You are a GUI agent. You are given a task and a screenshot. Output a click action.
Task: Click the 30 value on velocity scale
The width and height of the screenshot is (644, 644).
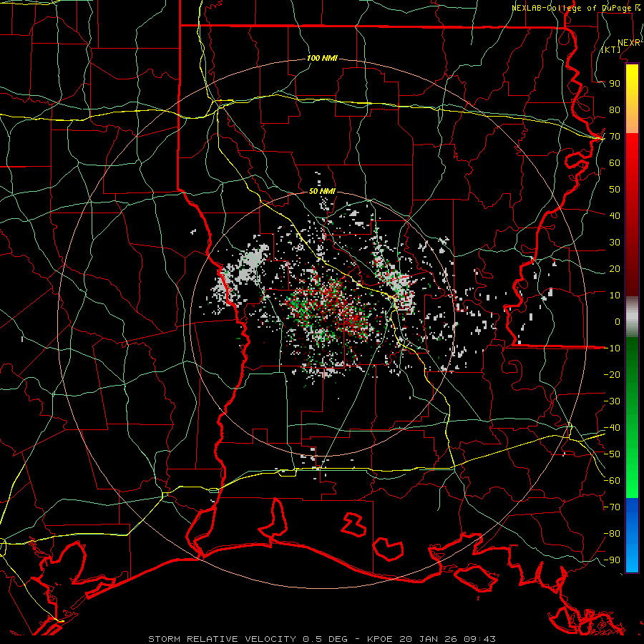point(615,243)
